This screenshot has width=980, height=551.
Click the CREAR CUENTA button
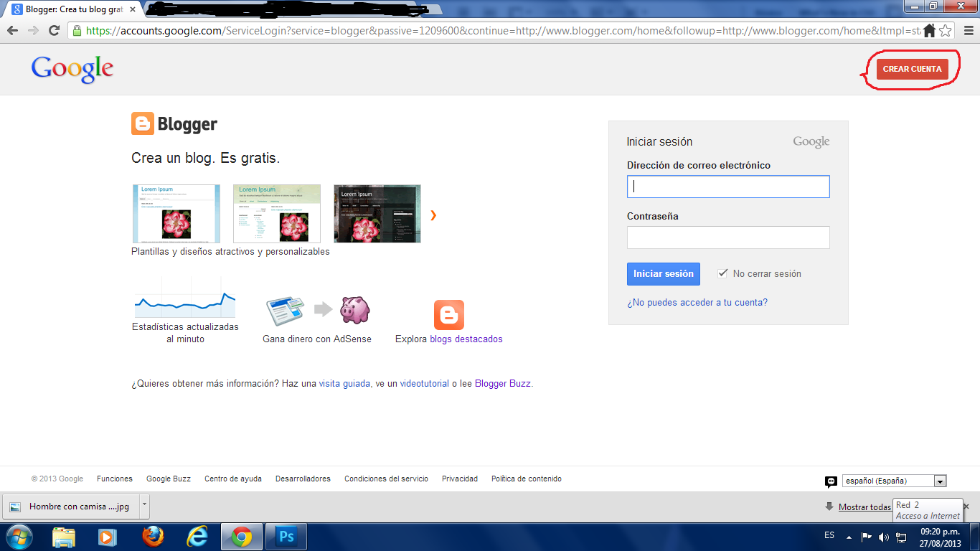click(912, 69)
